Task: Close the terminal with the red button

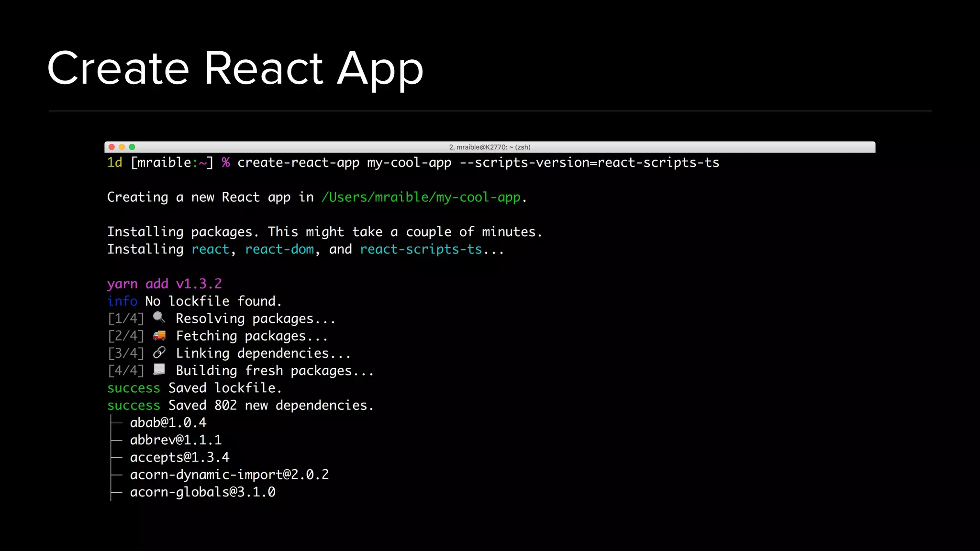Action: 111,147
